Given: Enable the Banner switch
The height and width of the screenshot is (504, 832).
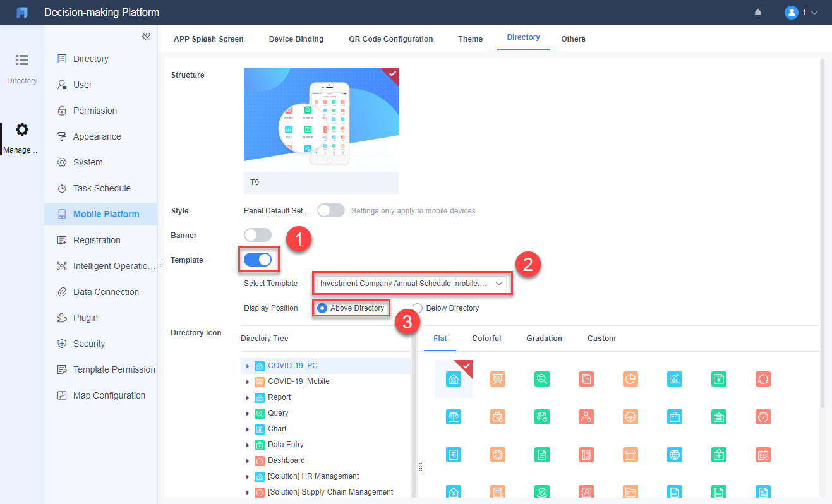Looking at the screenshot, I should (258, 235).
